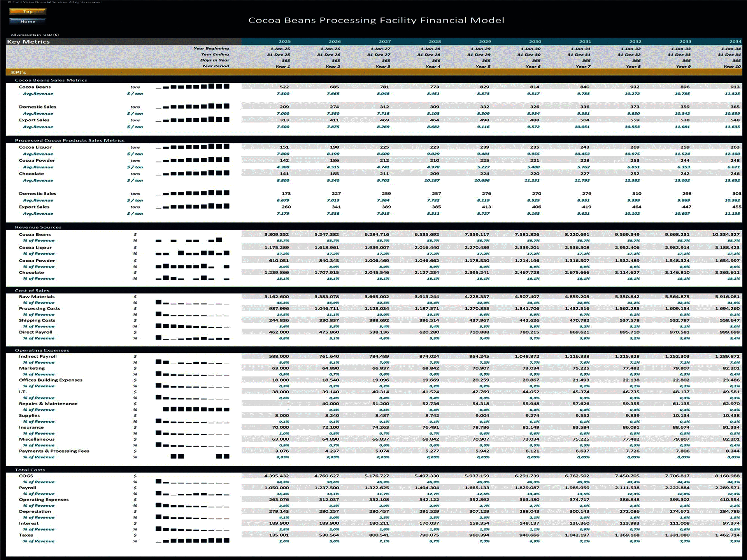
Task: Select Interest 2025 value 189.900
Action: pos(279,523)
